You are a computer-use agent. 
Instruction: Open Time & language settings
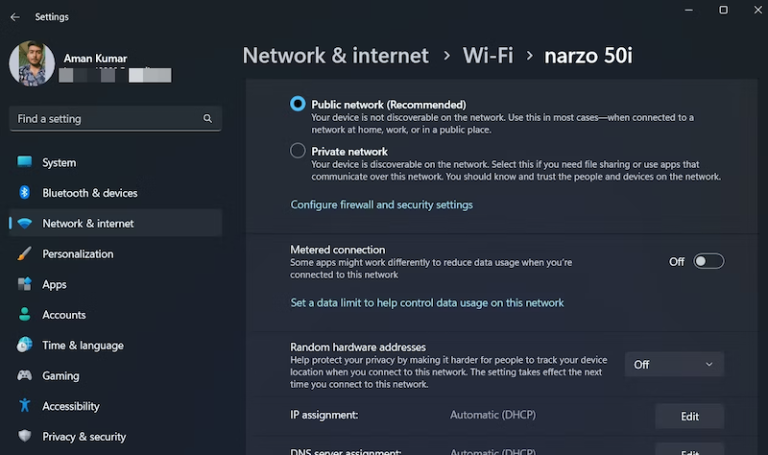coord(83,345)
